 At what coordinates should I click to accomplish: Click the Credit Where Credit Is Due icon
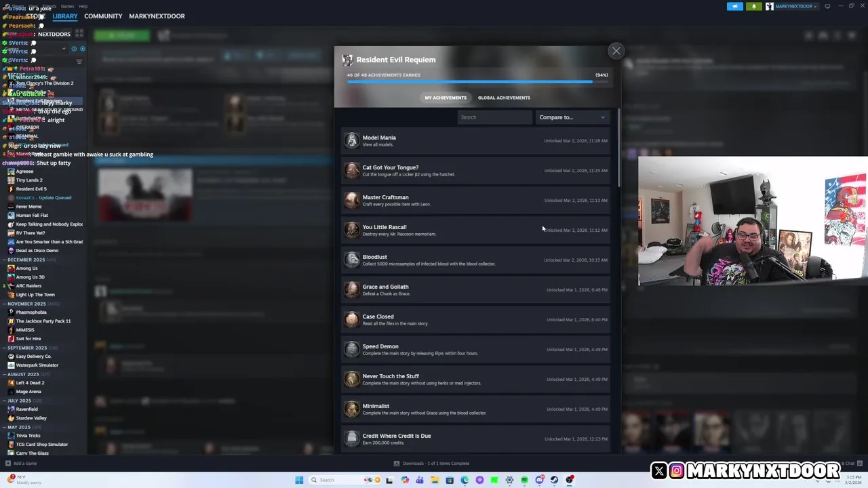[x=351, y=439]
